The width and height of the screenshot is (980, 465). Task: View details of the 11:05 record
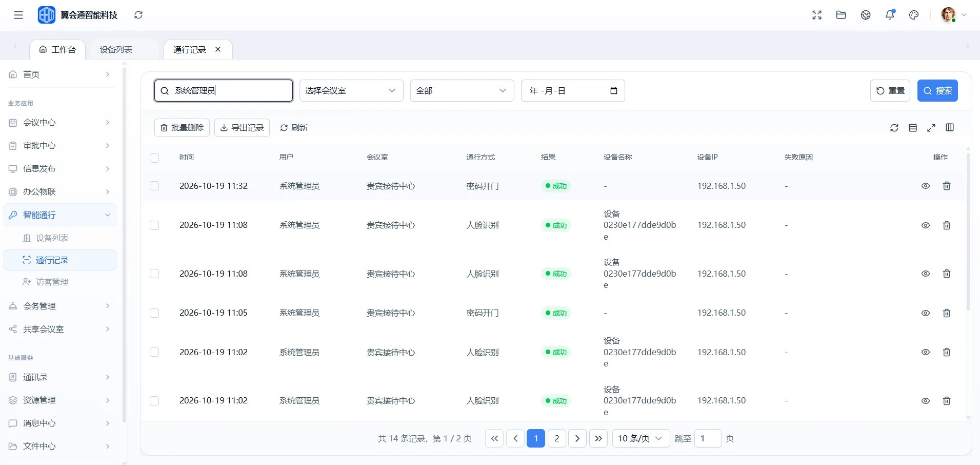click(926, 313)
